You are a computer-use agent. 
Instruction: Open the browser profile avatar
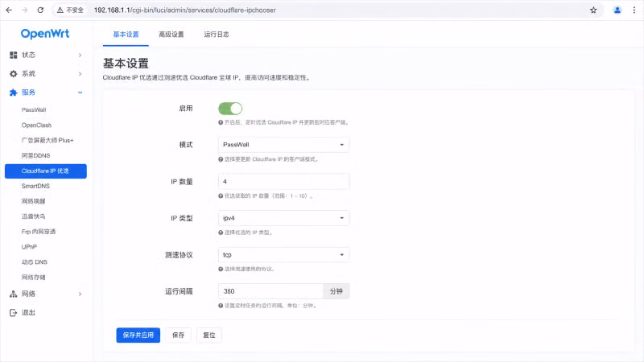[x=617, y=10]
